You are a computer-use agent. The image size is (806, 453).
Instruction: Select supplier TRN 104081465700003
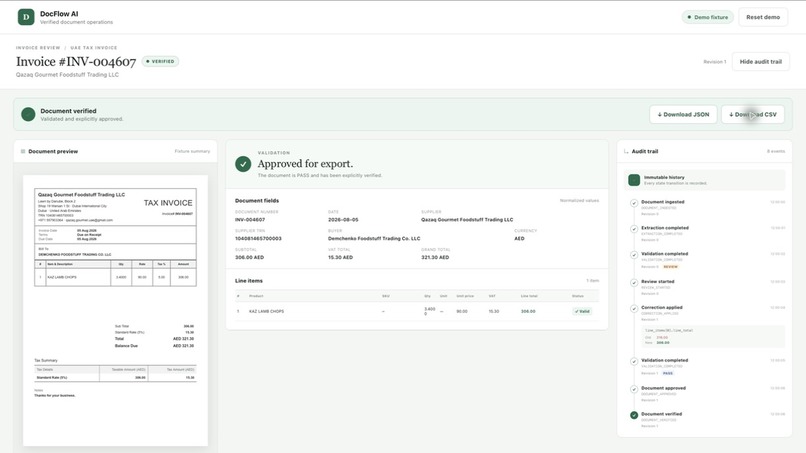[x=258, y=239]
